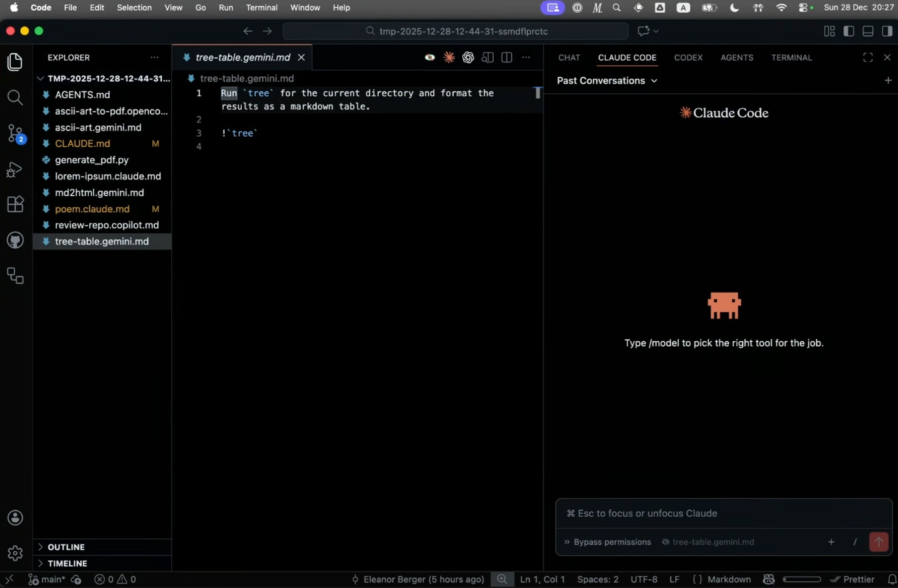The height and width of the screenshot is (588, 898).
Task: Open errors and warnings count
Action: point(115,579)
